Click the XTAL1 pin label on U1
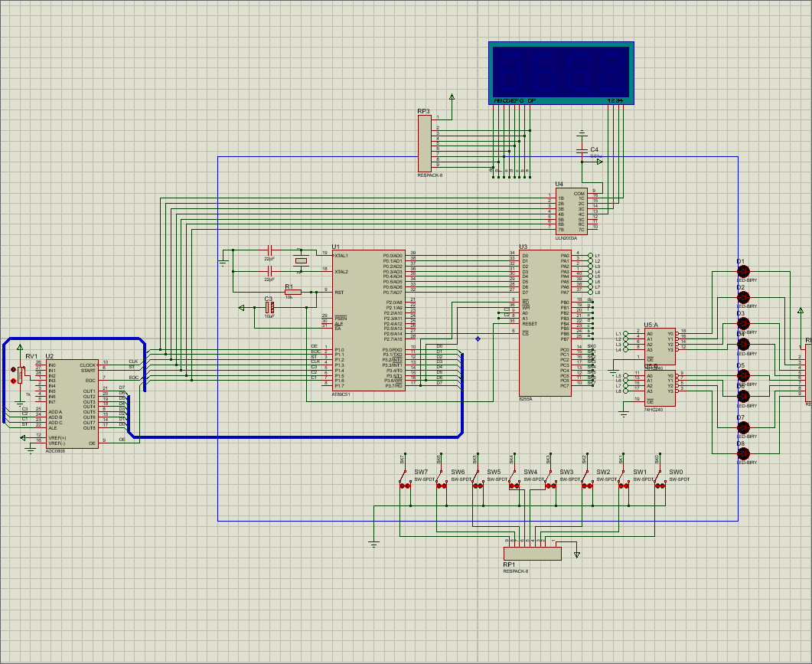 (341, 256)
